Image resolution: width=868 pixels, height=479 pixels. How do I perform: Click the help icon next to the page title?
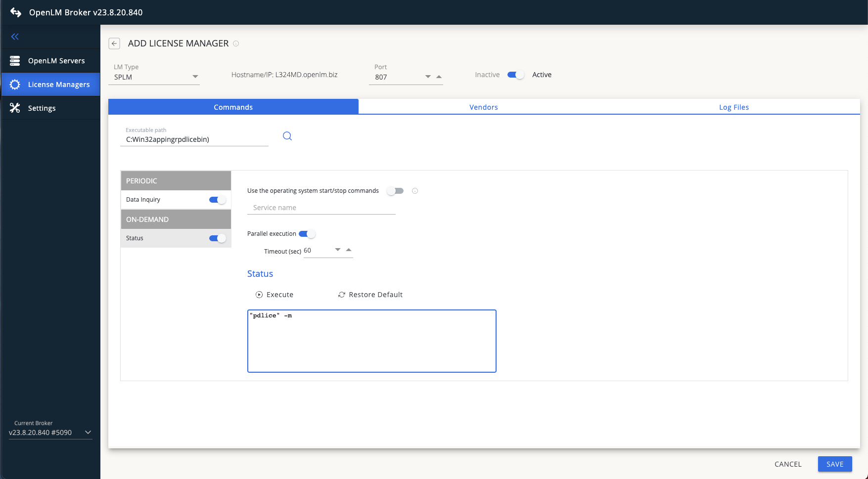point(236,44)
